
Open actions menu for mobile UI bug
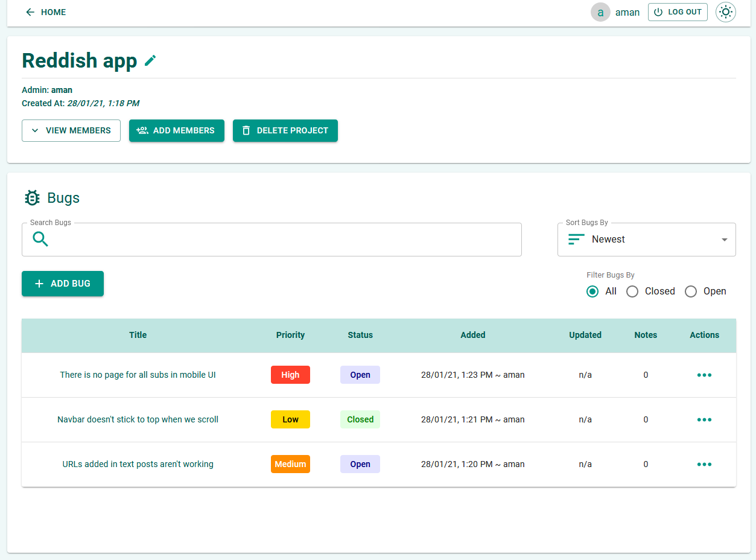[x=704, y=375]
